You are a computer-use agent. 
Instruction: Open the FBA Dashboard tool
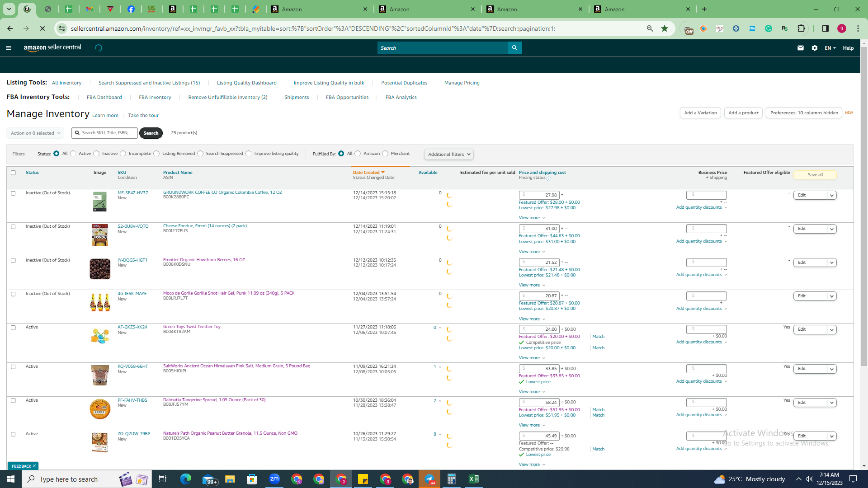(x=104, y=97)
